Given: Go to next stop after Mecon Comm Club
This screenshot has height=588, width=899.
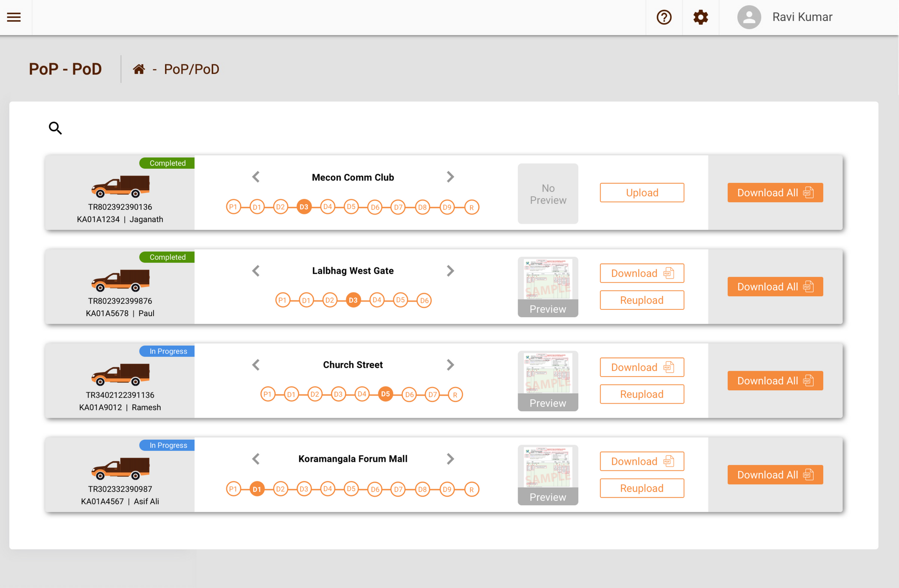Looking at the screenshot, I should (x=450, y=177).
